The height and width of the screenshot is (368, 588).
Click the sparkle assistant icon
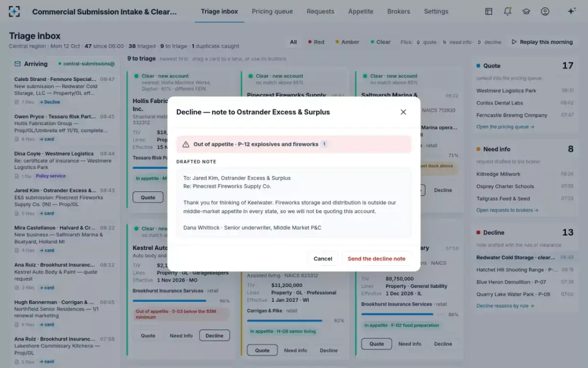coord(571,11)
